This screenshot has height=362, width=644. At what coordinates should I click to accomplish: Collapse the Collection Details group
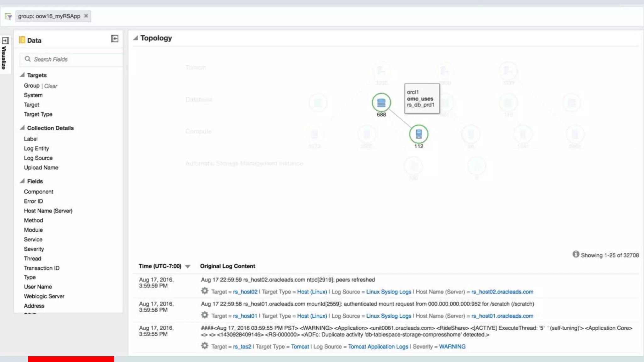pyautogui.click(x=22, y=128)
